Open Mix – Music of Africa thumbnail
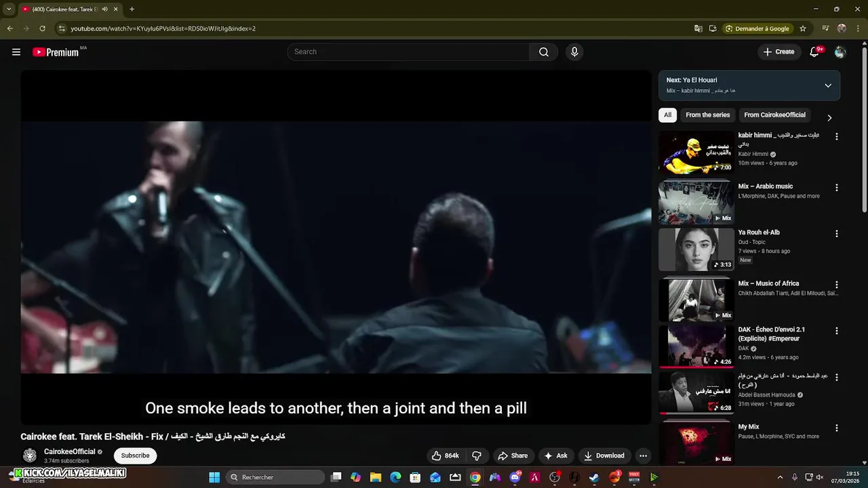The width and height of the screenshot is (868, 488). point(696,300)
